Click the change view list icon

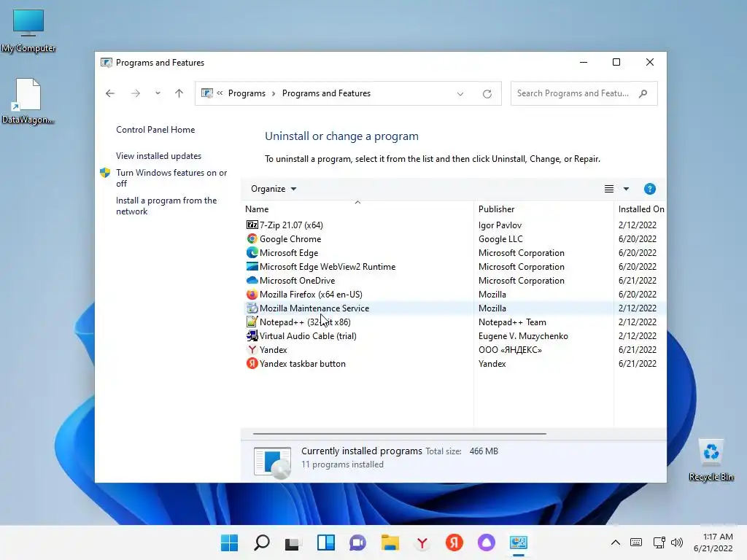click(x=609, y=189)
